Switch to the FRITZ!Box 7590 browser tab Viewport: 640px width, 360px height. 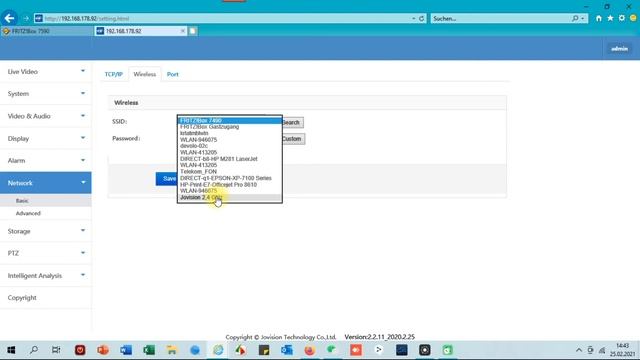point(47,31)
